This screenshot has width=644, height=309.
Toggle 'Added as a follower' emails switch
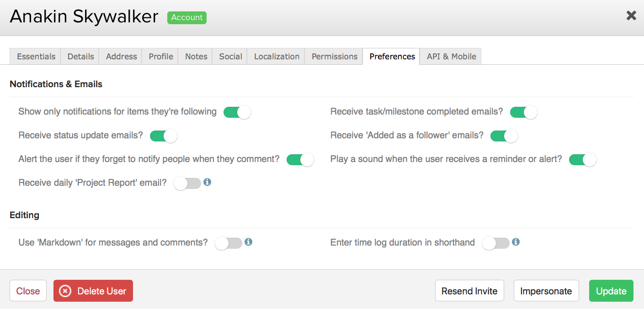pyautogui.click(x=504, y=136)
